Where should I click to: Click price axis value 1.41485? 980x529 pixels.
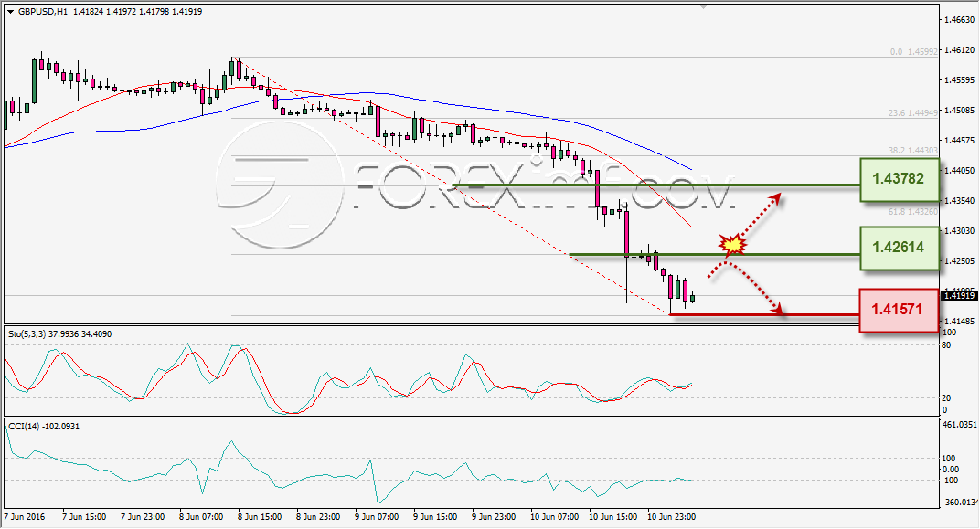pyautogui.click(x=959, y=321)
